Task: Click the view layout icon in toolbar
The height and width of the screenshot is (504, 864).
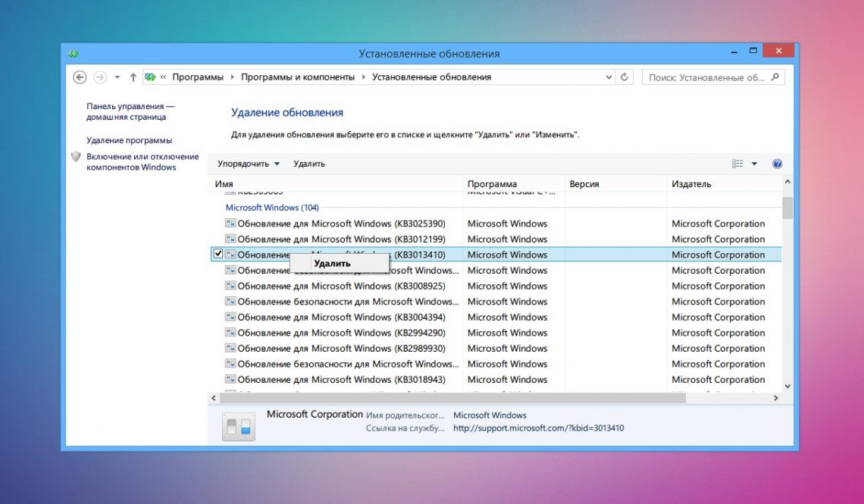Action: pyautogui.click(x=737, y=164)
